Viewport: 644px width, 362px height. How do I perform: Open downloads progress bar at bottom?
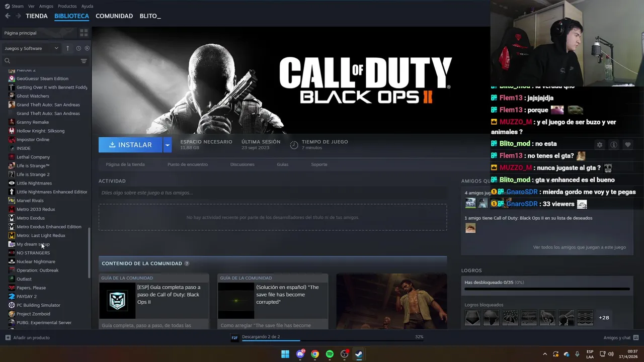coord(333,341)
